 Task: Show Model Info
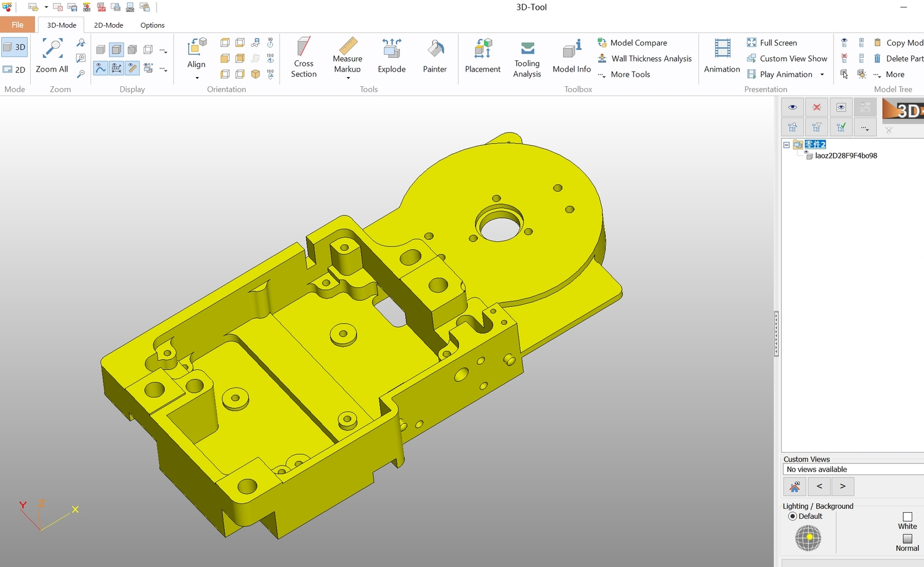(x=572, y=55)
